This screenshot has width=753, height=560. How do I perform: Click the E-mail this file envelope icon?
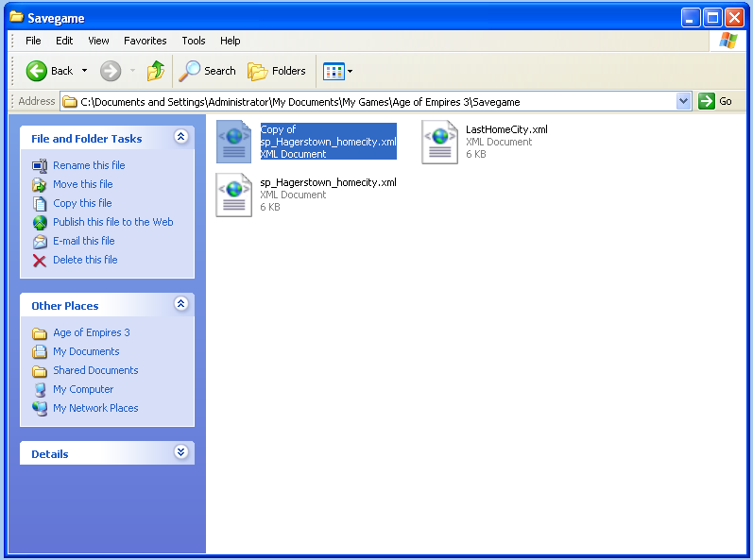40,242
